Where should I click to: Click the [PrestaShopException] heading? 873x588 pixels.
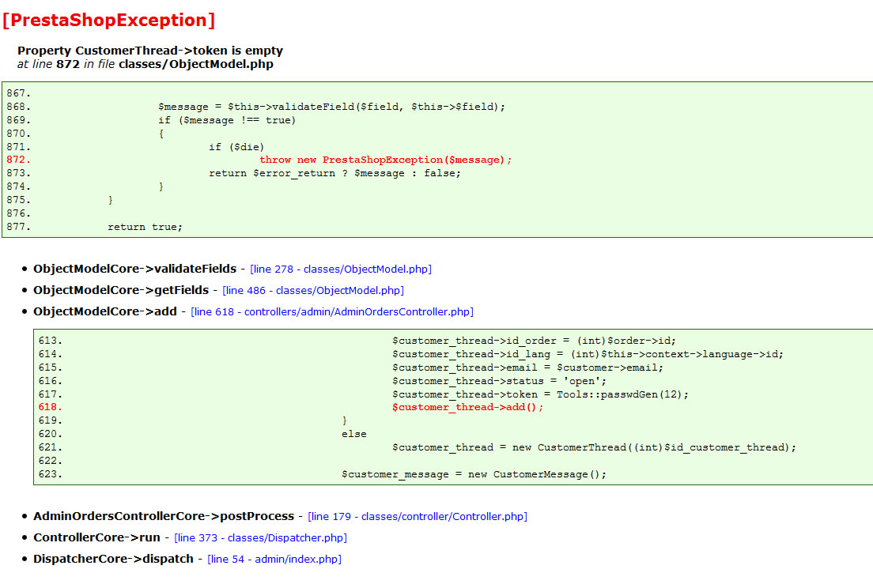(108, 20)
